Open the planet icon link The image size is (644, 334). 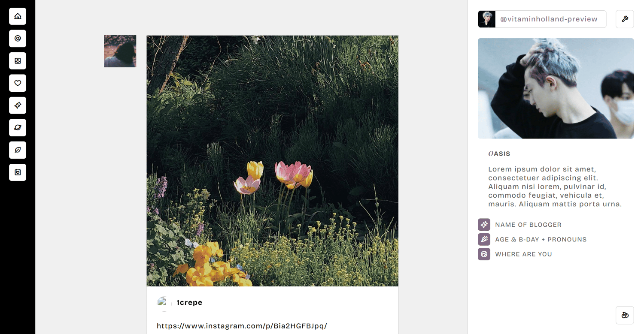tap(18, 128)
